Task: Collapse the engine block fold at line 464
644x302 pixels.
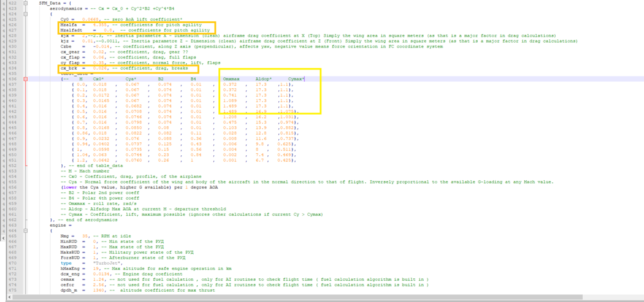Action: coord(26,231)
